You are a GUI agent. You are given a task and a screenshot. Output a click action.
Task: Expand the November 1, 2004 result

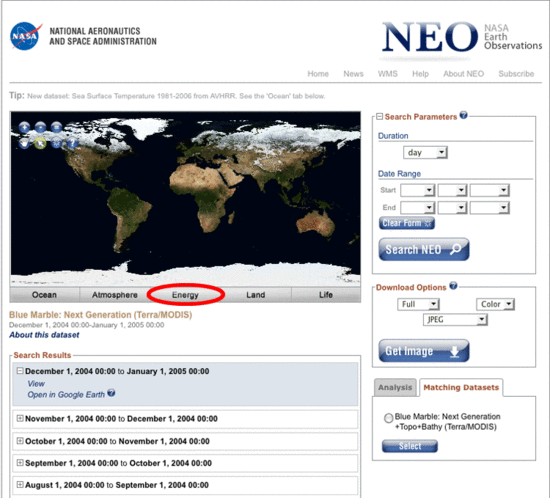tap(20, 418)
